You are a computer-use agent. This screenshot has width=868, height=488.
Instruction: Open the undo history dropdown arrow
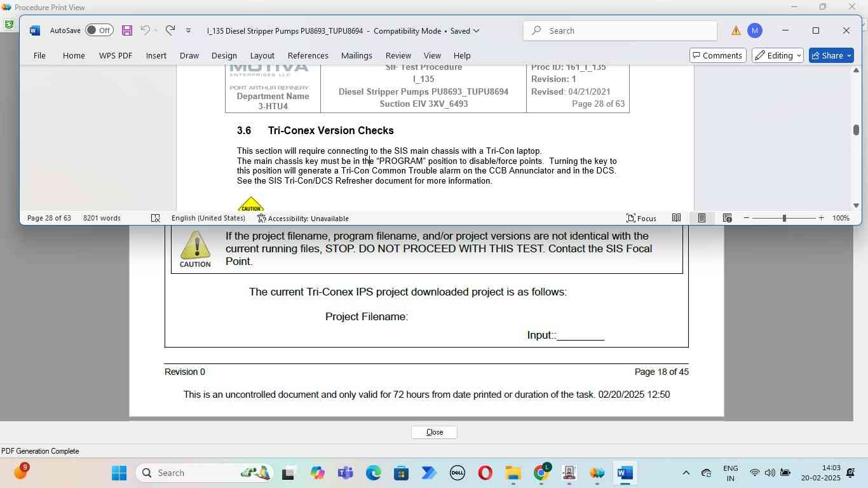click(x=156, y=30)
